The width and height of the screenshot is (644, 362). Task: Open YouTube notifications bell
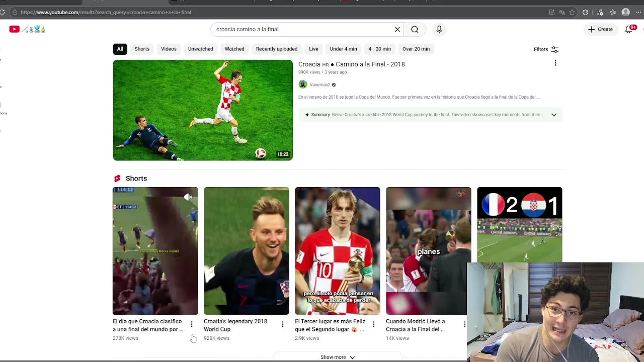pyautogui.click(x=629, y=29)
